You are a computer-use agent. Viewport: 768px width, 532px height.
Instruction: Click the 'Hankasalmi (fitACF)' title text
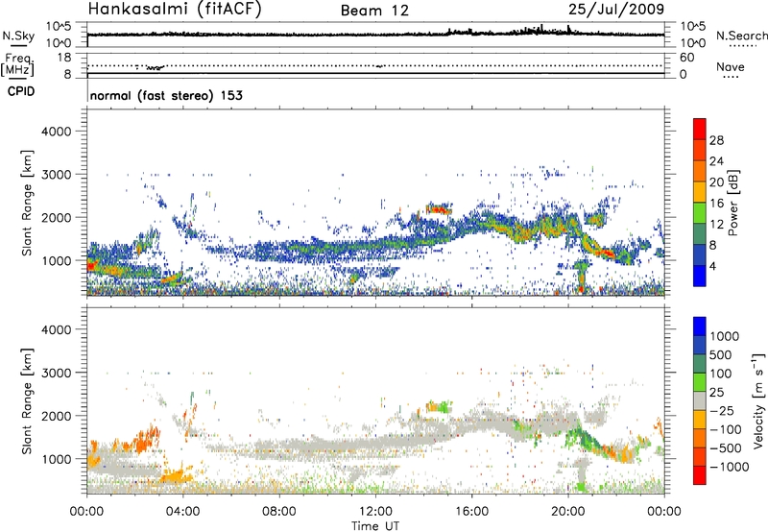pos(175,9)
